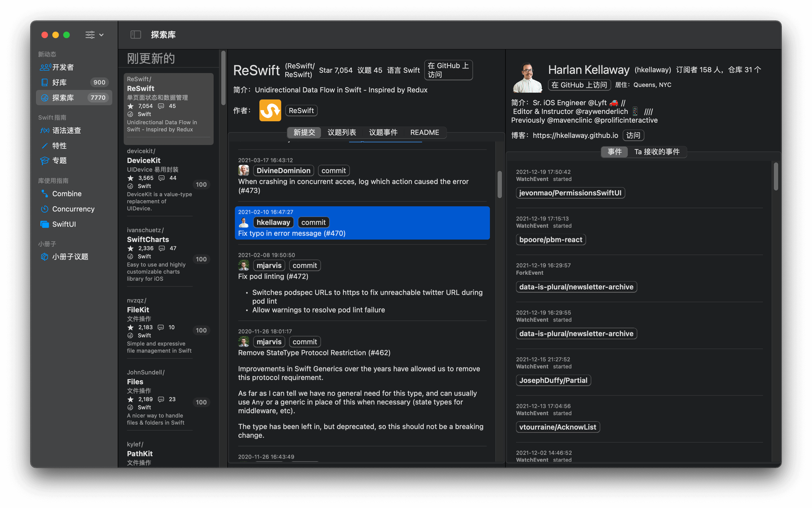Open vtourraine/AcknowList repository

pos(558,427)
